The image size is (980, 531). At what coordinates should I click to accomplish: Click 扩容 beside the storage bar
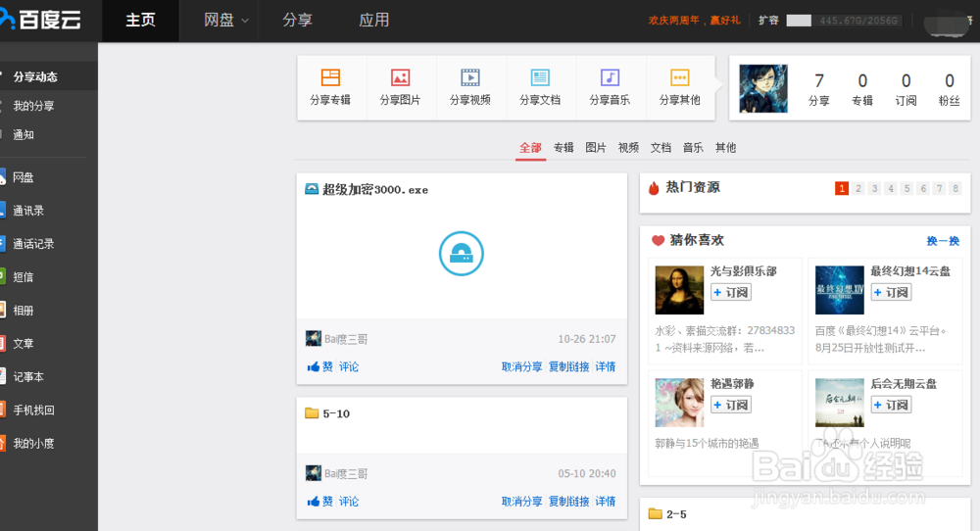click(768, 20)
